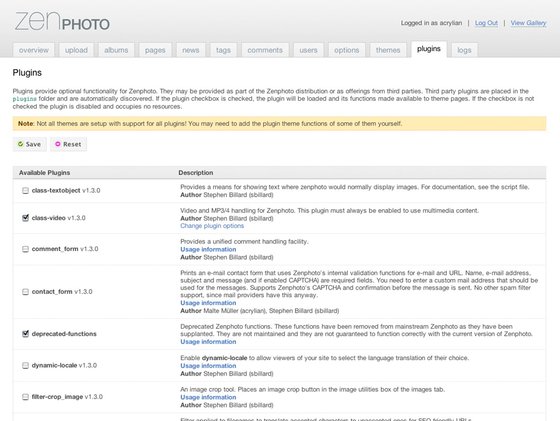Switch to the comments tab
The width and height of the screenshot is (560, 421).
point(265,50)
